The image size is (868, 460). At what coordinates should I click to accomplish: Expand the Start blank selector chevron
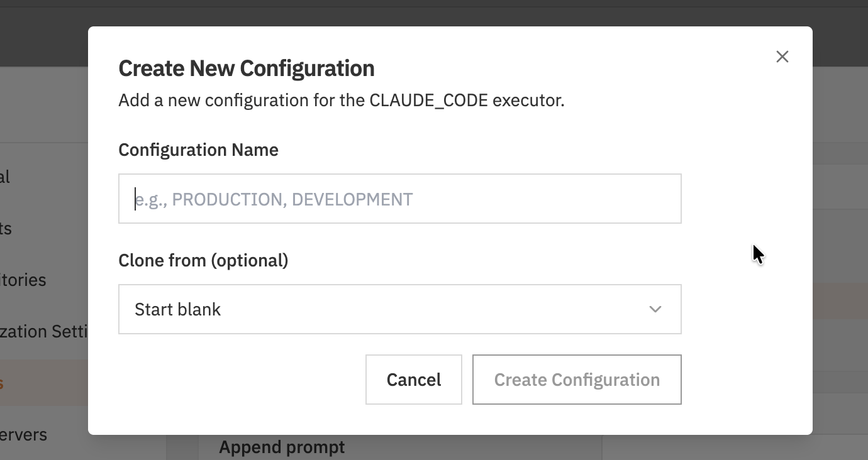(655, 309)
